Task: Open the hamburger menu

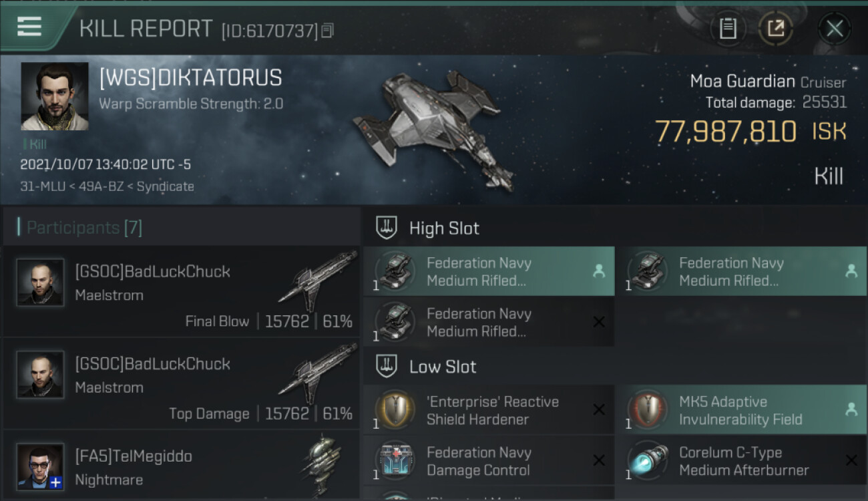Action: pyautogui.click(x=29, y=27)
